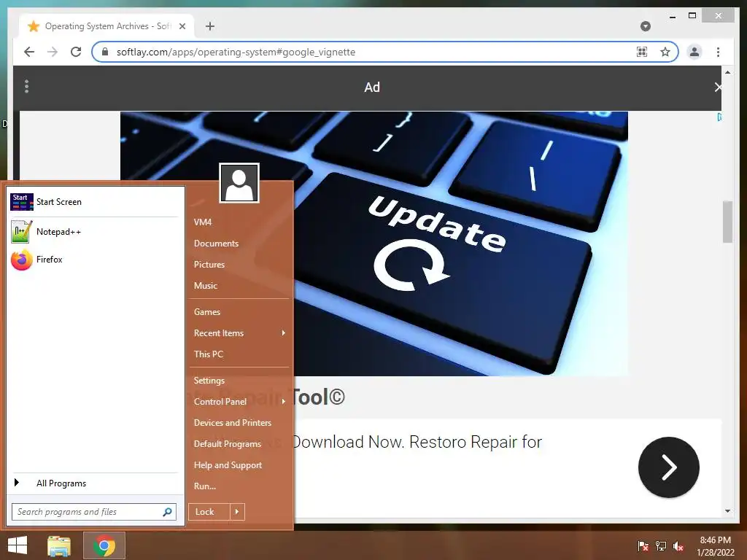Click the Chrome address bar URL
This screenshot has width=747, height=560.
coord(236,52)
